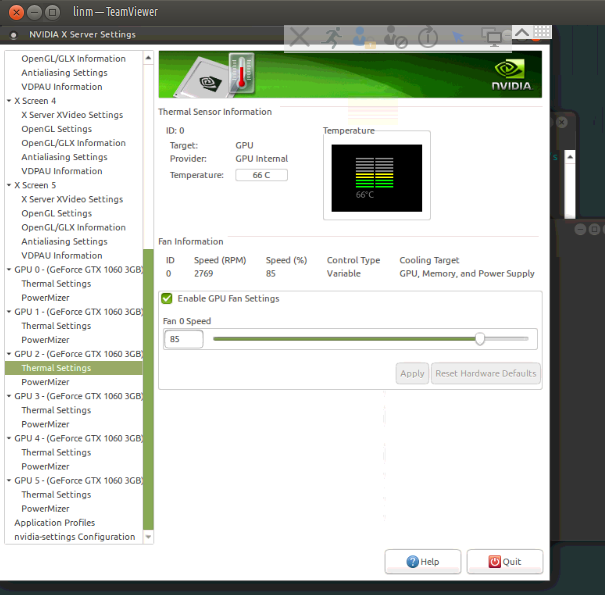Select OpenGL Settings under X Screen 4
Screen dimensions: 605x595
tap(57, 129)
